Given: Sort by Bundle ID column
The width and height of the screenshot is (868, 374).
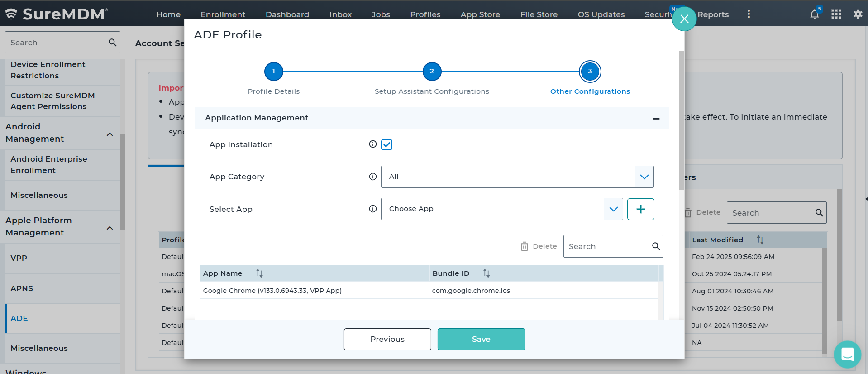Looking at the screenshot, I should pos(486,273).
